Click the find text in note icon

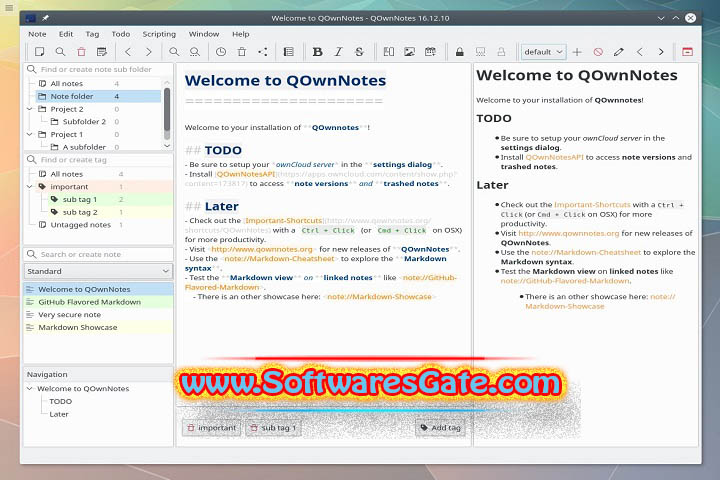[174, 52]
